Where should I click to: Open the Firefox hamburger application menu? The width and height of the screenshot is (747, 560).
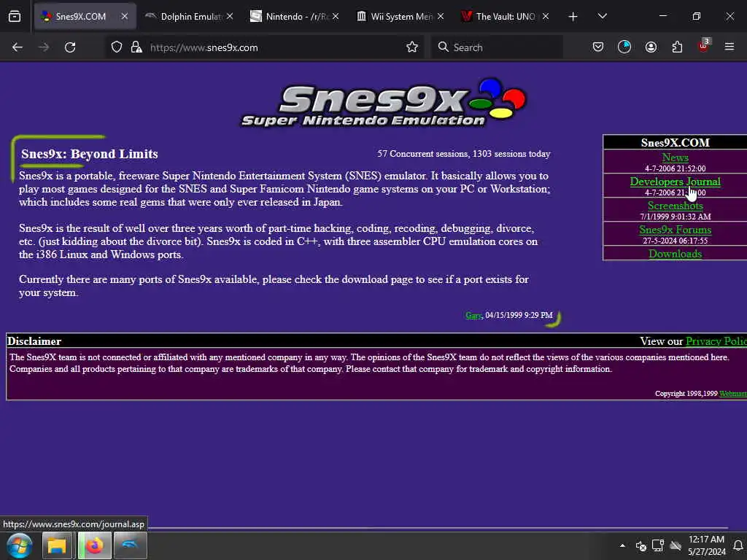point(729,47)
